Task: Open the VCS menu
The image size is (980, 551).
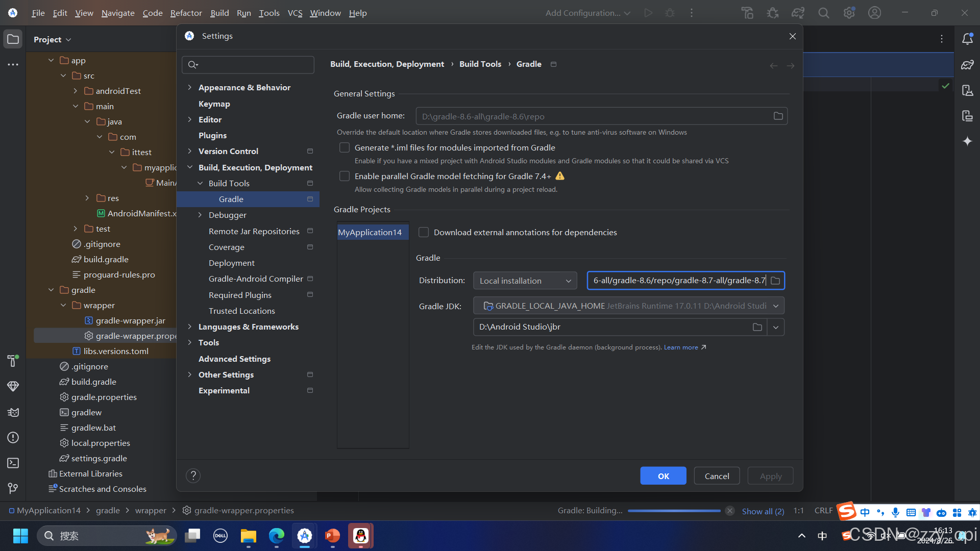Action: 295,13
